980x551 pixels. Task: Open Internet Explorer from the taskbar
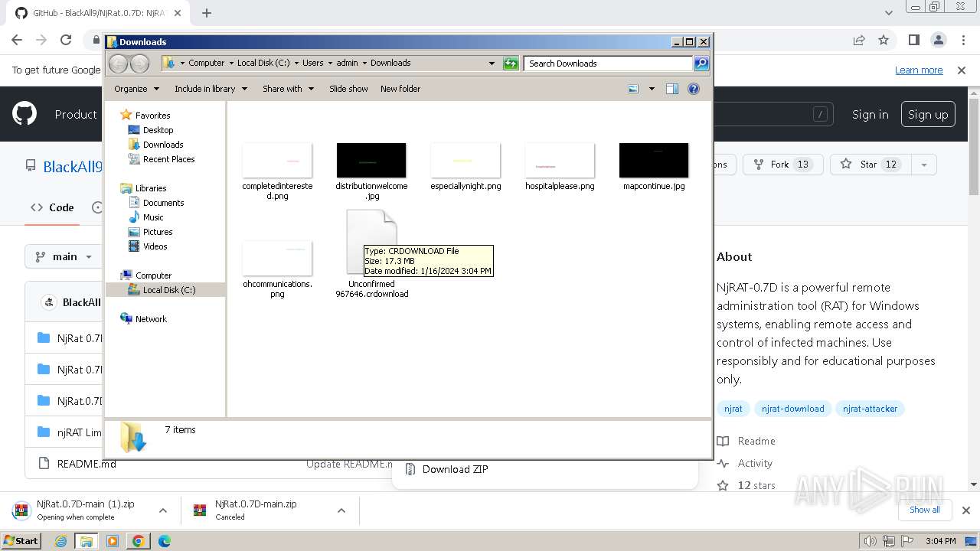tap(61, 541)
